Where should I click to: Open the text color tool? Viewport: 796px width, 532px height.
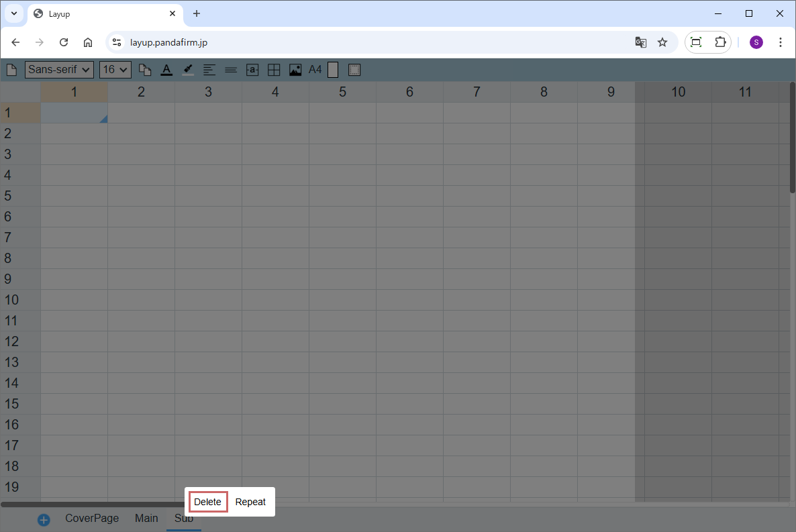point(166,70)
